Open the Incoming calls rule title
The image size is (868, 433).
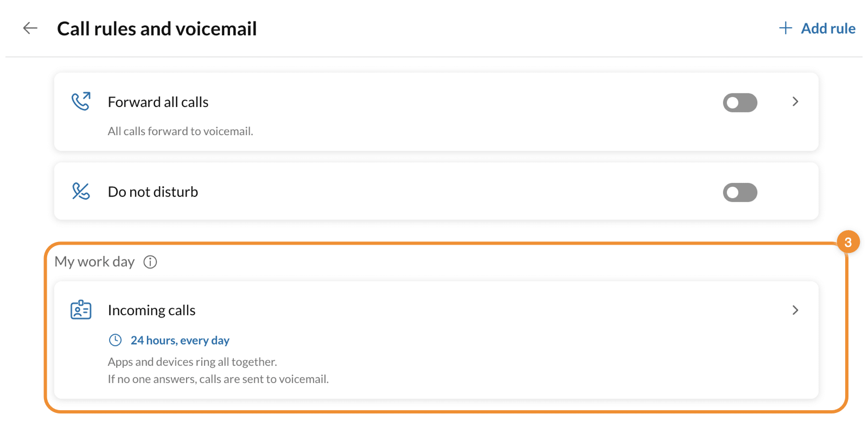(x=151, y=310)
